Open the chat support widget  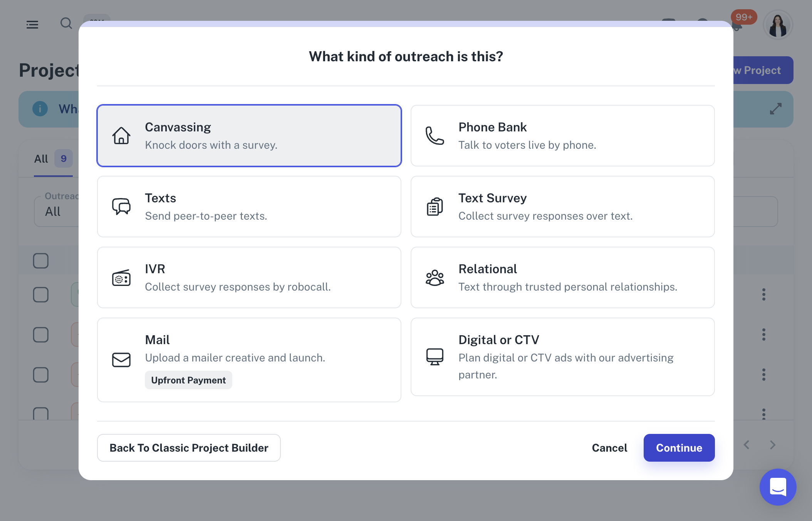tap(778, 487)
